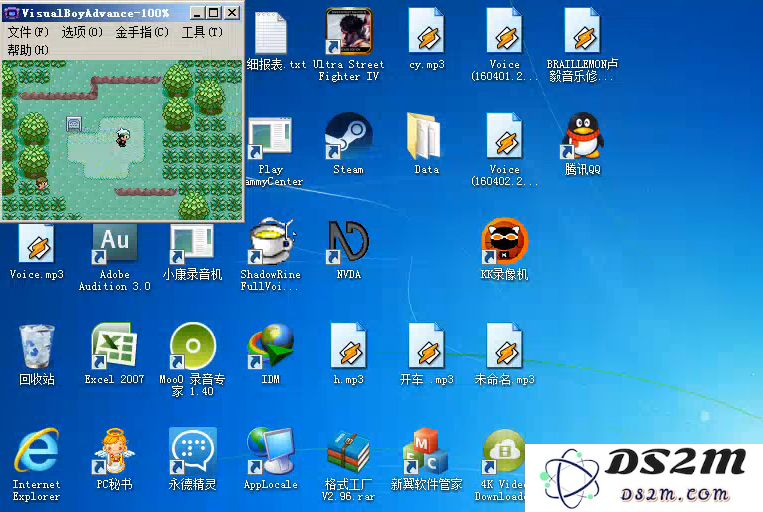Screen dimensions: 763x512
Task: Select the h.mp3 audio file
Action: click(348, 346)
